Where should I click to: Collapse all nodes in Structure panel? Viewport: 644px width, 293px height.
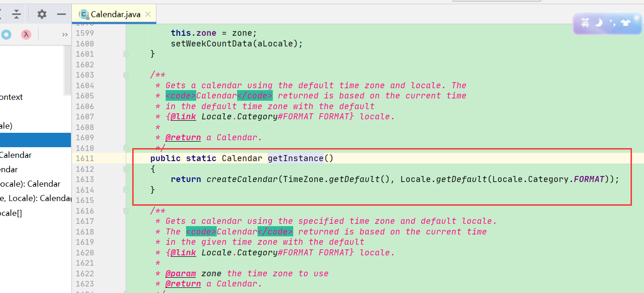click(16, 14)
